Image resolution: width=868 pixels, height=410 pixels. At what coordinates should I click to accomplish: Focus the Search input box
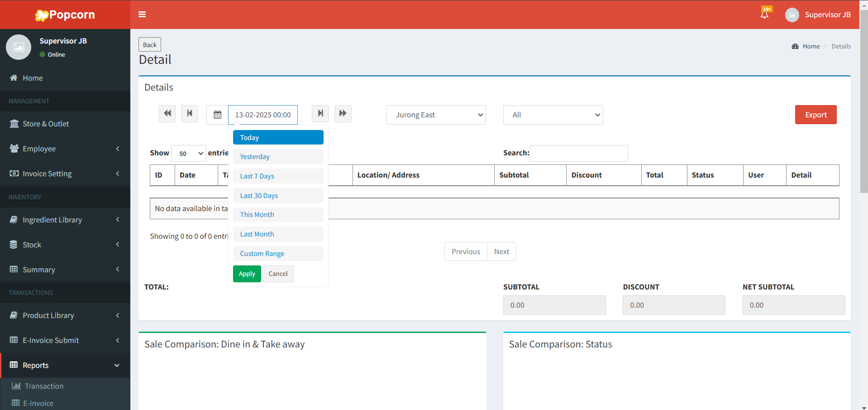click(579, 153)
